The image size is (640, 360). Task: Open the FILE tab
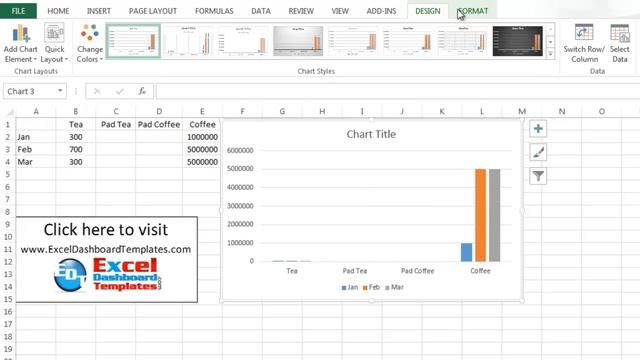(x=18, y=11)
